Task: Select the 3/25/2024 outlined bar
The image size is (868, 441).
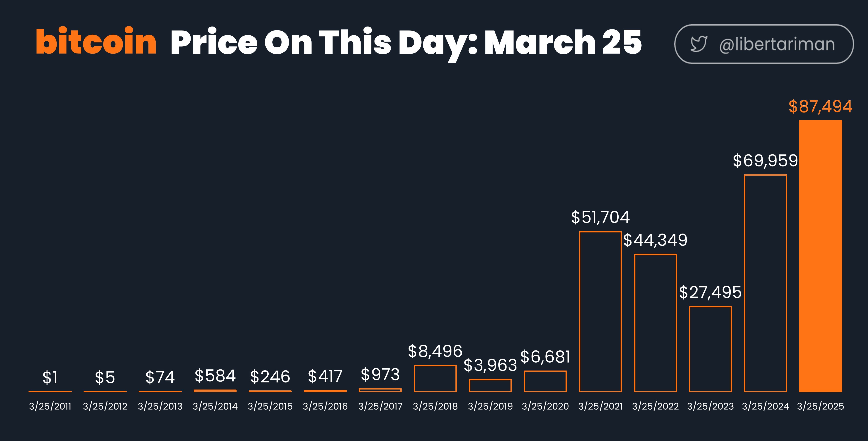Action: (x=765, y=283)
